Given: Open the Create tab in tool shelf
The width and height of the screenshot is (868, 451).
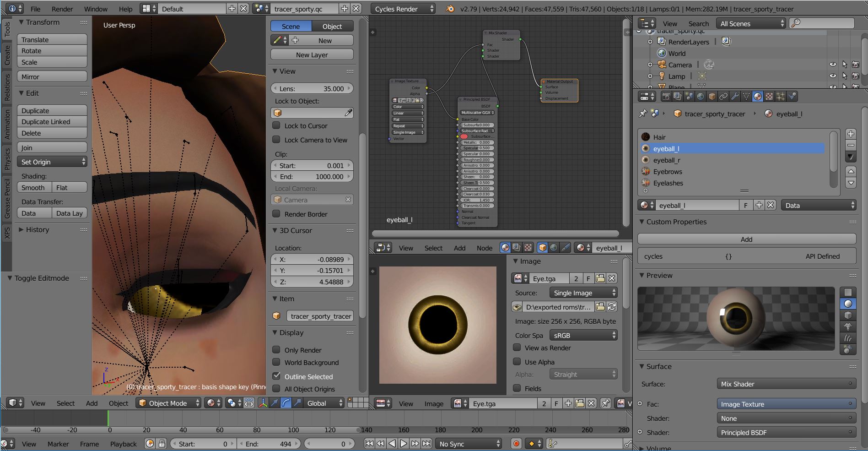Looking at the screenshot, I should 7,55.
